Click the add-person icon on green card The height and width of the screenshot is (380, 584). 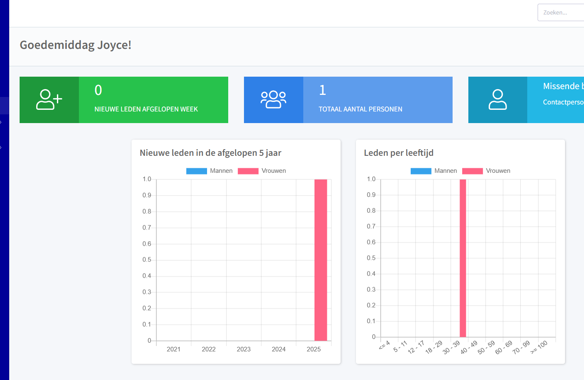pos(49,99)
